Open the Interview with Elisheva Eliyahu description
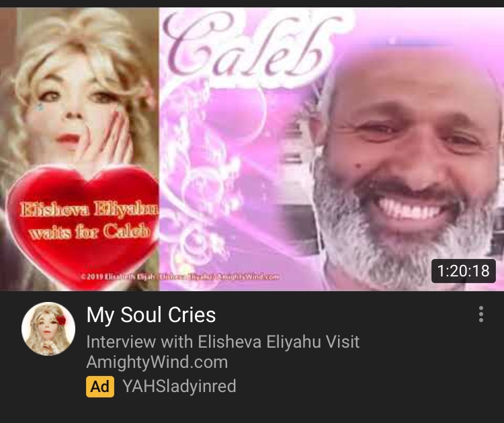The height and width of the screenshot is (423, 504). click(222, 342)
